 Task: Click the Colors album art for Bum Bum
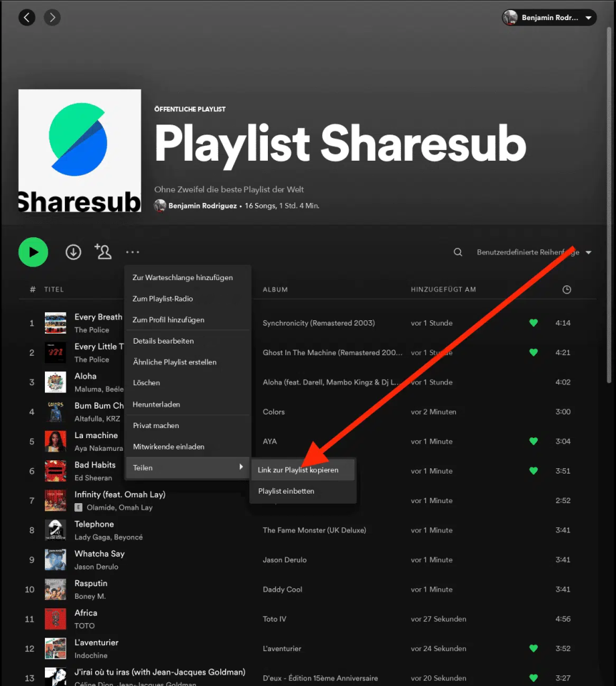coord(56,412)
